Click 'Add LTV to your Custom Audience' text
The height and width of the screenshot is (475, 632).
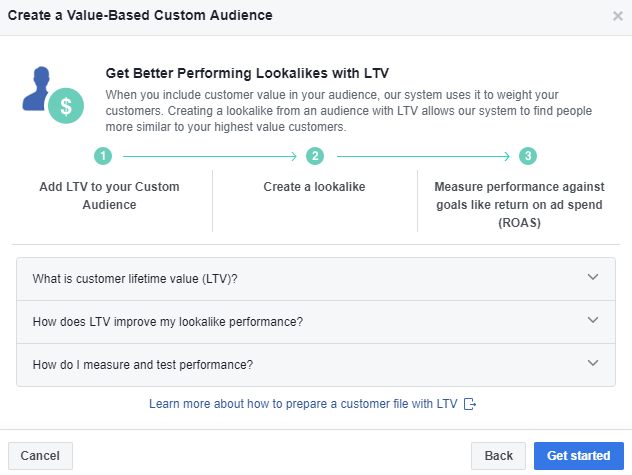click(x=109, y=196)
